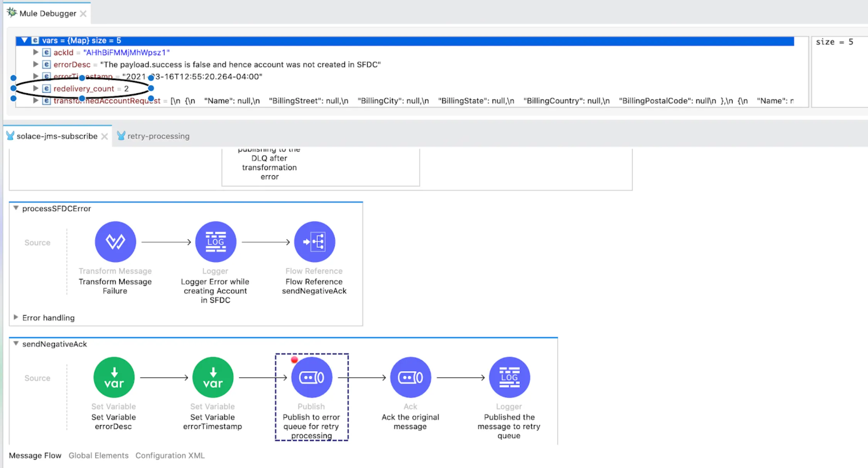Select the sendNegativeAck flow title
868x468 pixels.
coord(54,344)
